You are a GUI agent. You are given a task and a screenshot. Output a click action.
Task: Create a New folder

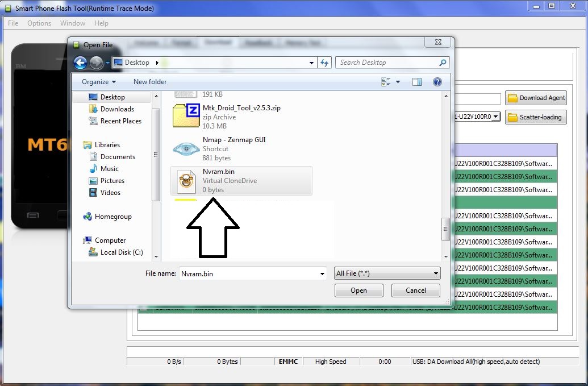click(x=150, y=82)
